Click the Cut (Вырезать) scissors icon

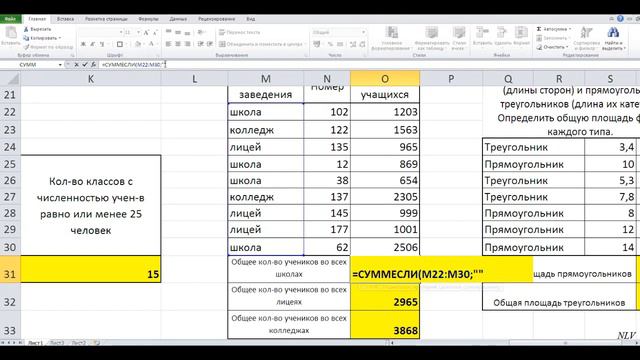pos(26,29)
